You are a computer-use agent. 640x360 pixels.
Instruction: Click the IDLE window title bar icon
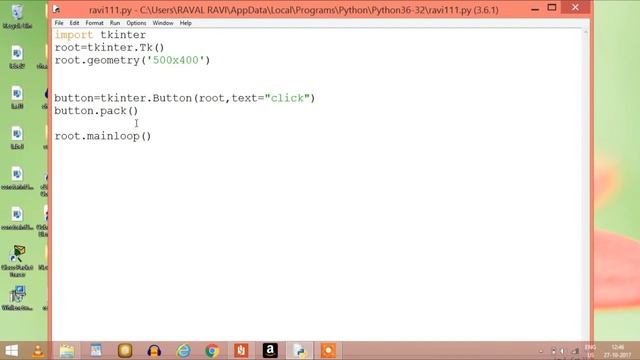coord(57,9)
